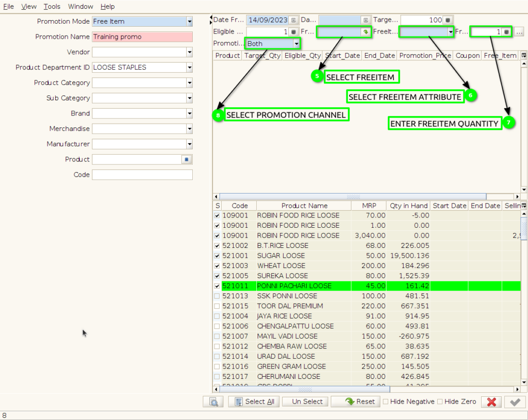528x420 pixels.
Task: Untick checkbox for PONNI PACHARI LOOSE
Action: [x=217, y=286]
